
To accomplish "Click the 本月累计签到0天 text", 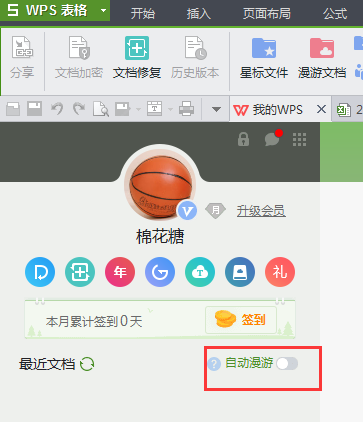I will (x=94, y=321).
